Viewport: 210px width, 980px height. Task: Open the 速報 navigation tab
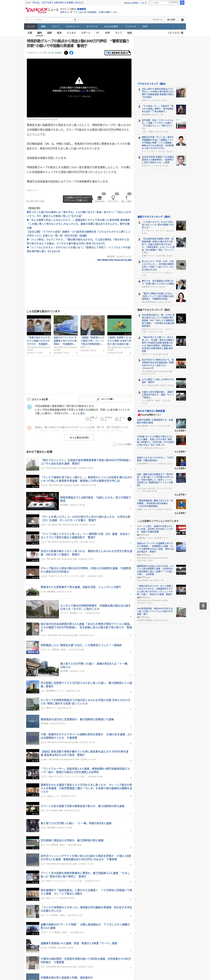point(43,27)
